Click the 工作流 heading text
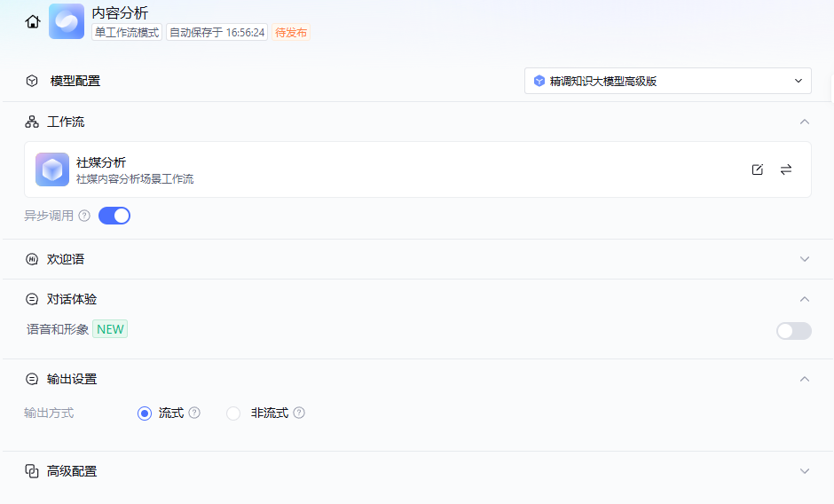This screenshot has width=834, height=504. point(66,122)
